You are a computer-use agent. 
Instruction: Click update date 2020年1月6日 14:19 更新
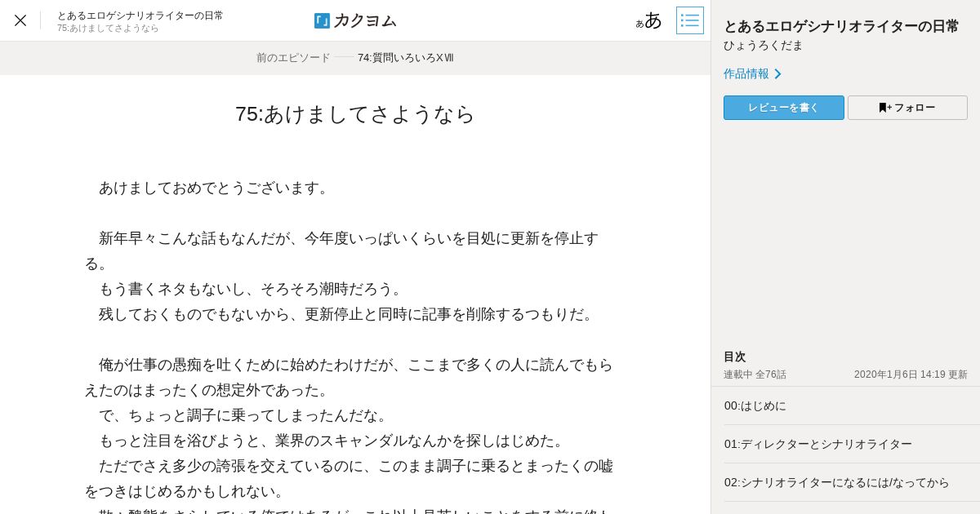(911, 374)
